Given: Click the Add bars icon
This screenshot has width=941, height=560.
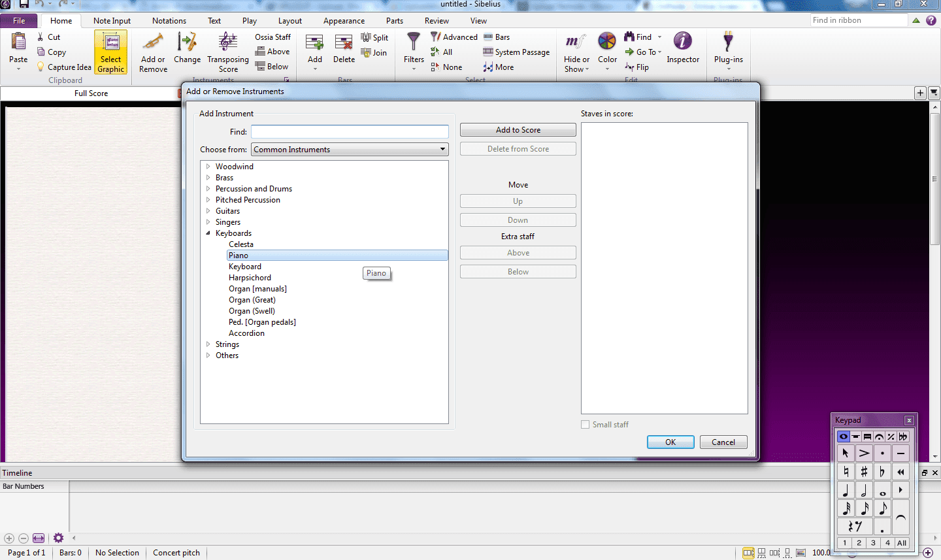Looking at the screenshot, I should click(x=315, y=43).
